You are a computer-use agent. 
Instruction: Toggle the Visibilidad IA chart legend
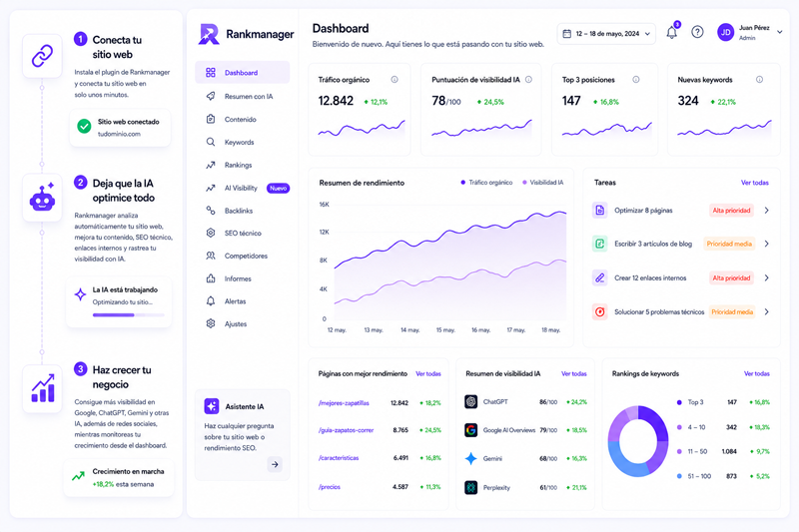tap(542, 183)
